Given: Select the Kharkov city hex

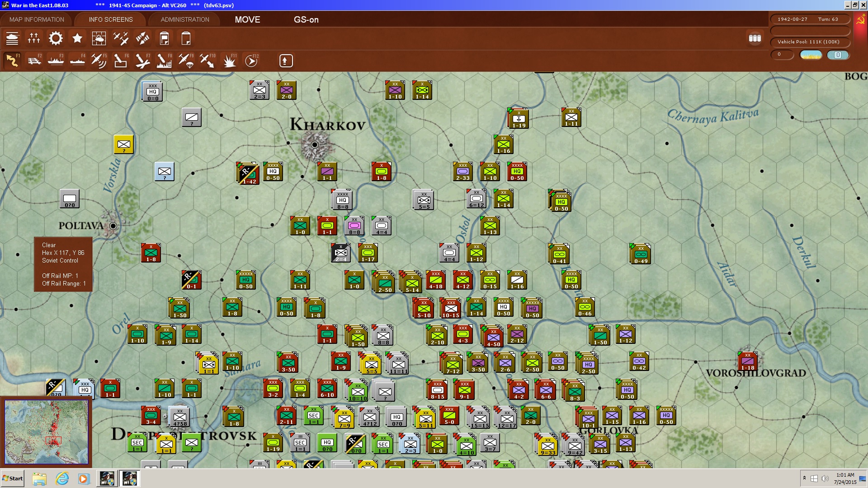Looking at the screenshot, I should (x=315, y=145).
